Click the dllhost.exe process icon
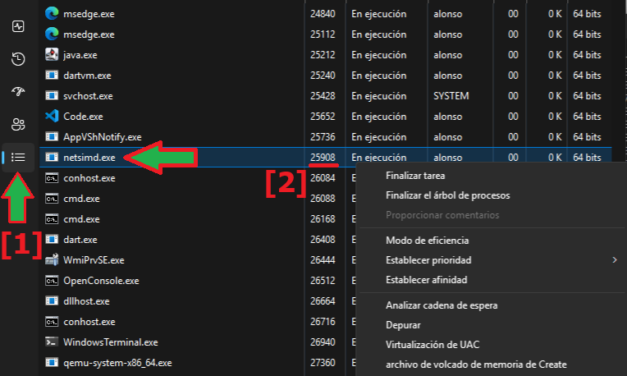627x376 pixels. click(x=52, y=301)
